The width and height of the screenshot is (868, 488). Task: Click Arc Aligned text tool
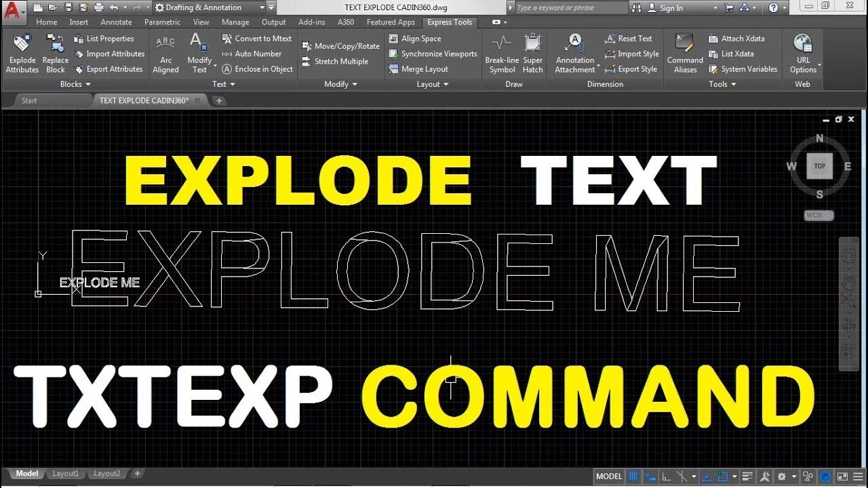pos(165,54)
